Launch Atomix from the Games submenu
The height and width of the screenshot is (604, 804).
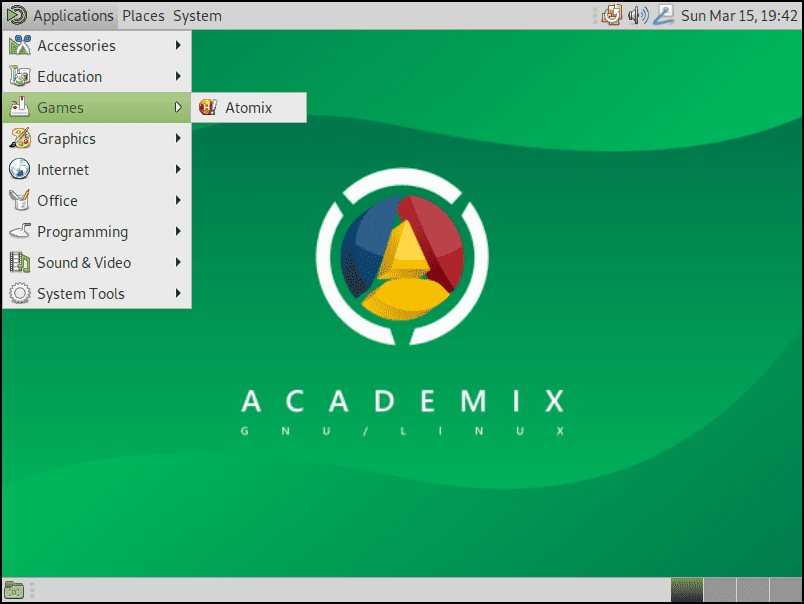tap(249, 108)
